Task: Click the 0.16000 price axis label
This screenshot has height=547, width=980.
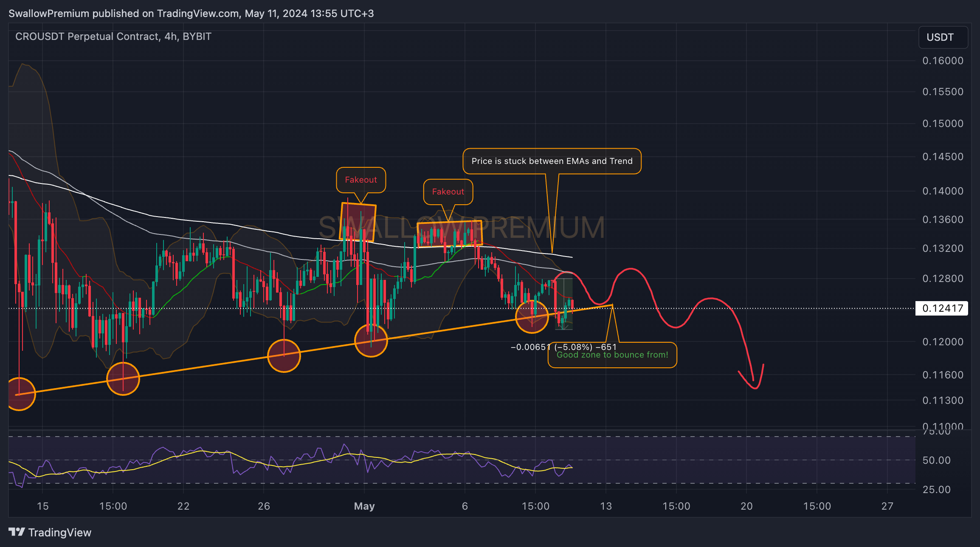Action: click(943, 61)
